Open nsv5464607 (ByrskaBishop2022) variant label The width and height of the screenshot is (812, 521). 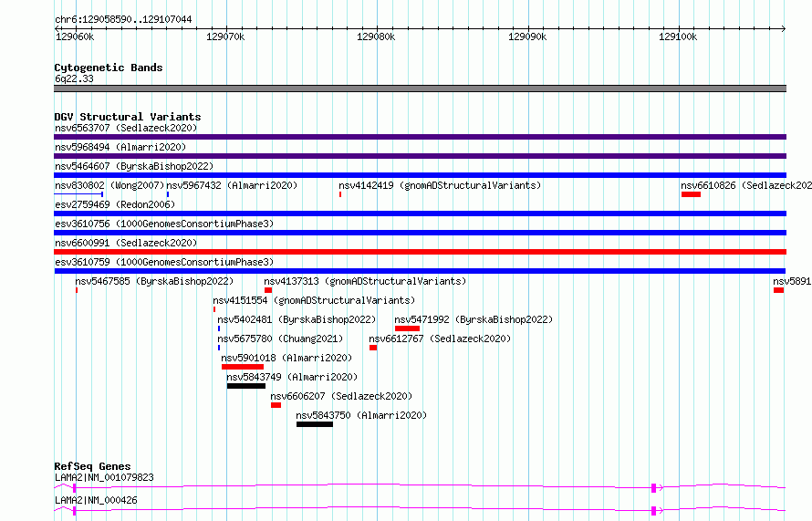134,166
